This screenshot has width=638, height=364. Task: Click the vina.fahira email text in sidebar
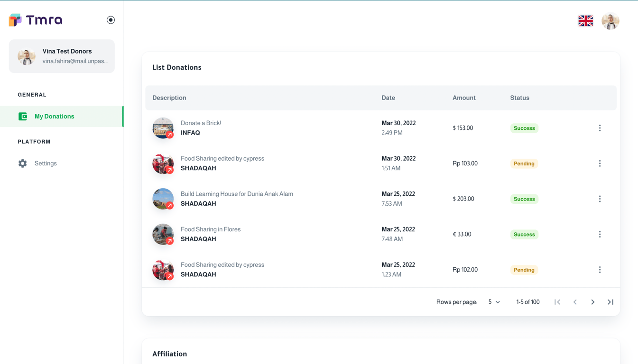75,61
